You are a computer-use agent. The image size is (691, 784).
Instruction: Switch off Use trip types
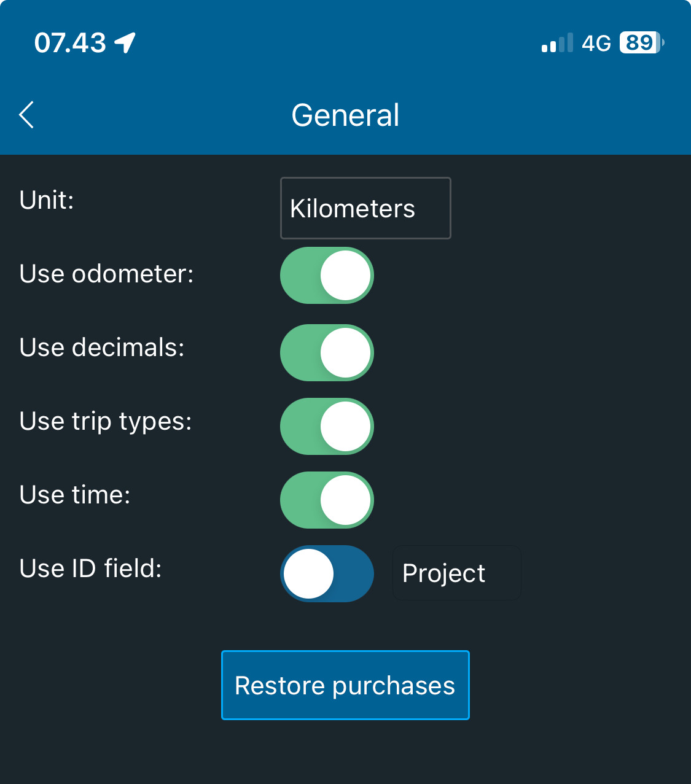point(327,427)
